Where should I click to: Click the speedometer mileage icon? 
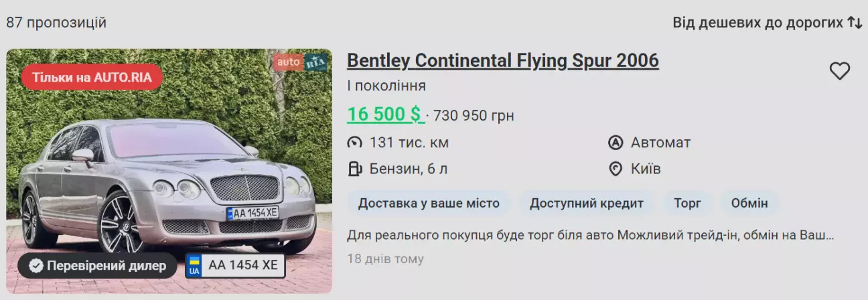354,143
